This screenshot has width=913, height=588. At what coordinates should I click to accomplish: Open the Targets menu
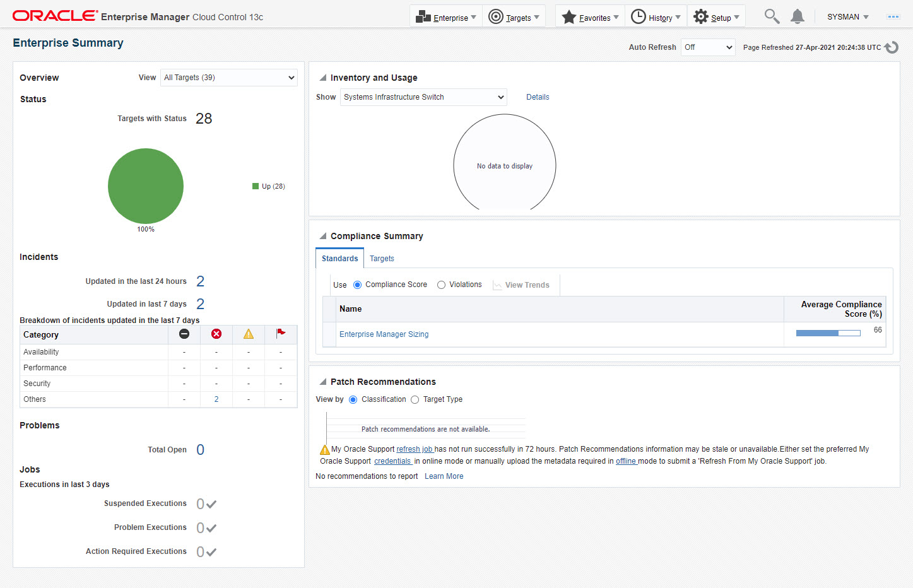tap(514, 17)
